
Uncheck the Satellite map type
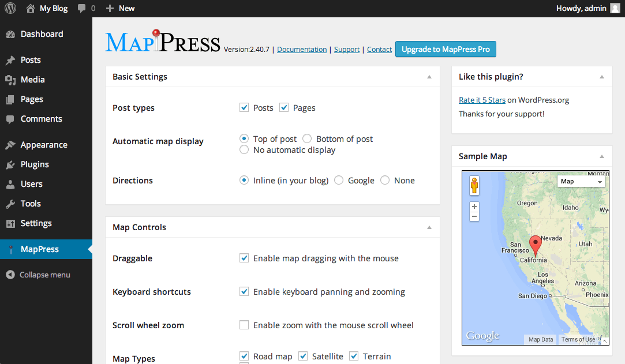(303, 356)
